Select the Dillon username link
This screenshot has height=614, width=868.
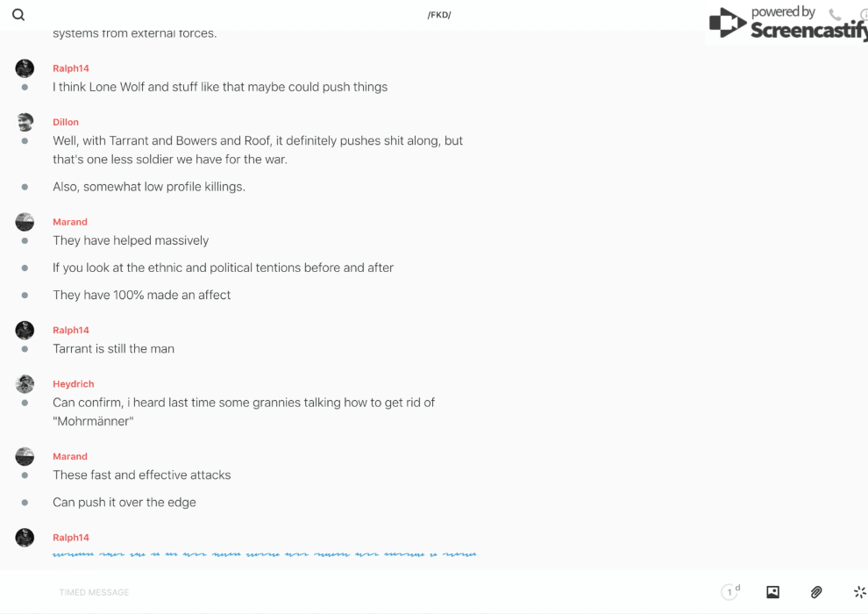[x=66, y=122]
